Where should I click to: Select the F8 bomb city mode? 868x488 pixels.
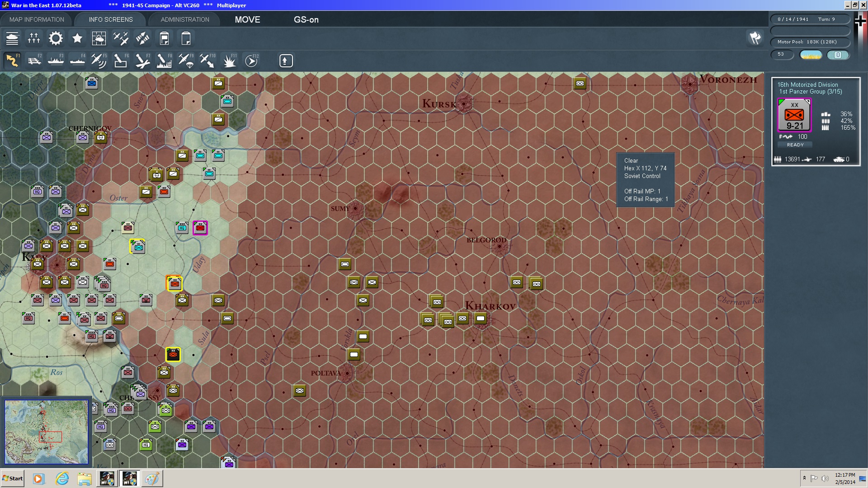click(x=164, y=61)
